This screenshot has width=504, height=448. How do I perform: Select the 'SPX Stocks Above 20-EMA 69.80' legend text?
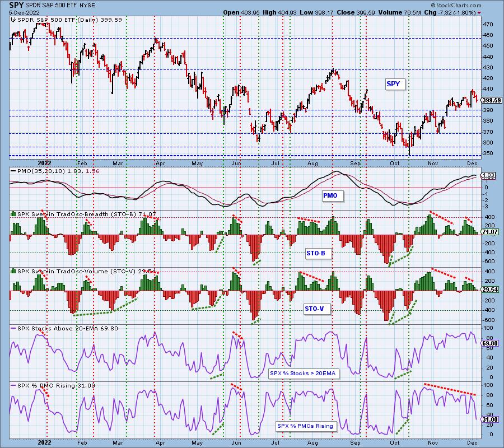[68, 329]
